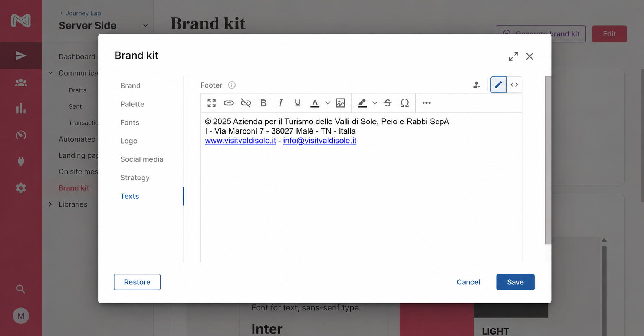Open the text color dropdown arrow

coord(328,103)
